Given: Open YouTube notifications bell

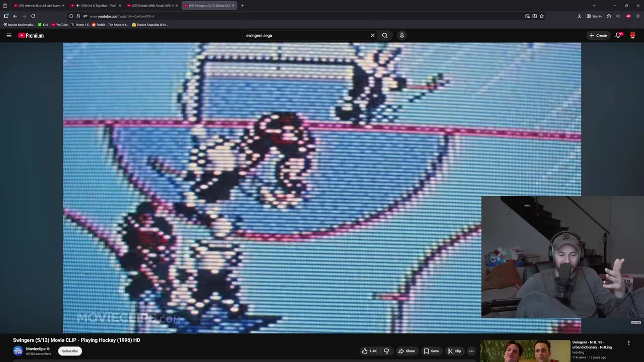Looking at the screenshot, I should [618, 35].
